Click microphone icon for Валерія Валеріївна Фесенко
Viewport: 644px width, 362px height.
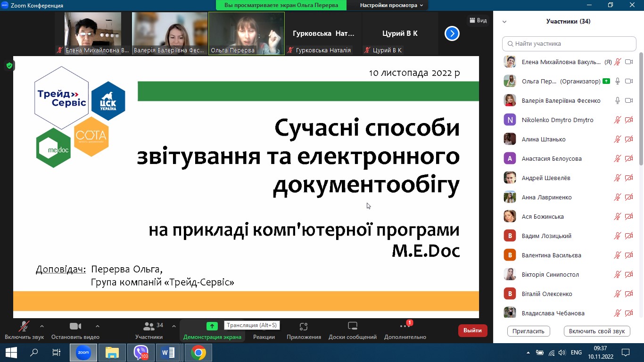click(618, 100)
